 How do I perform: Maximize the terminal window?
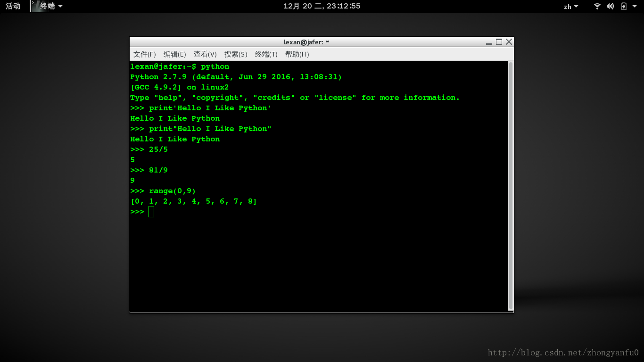click(x=499, y=42)
